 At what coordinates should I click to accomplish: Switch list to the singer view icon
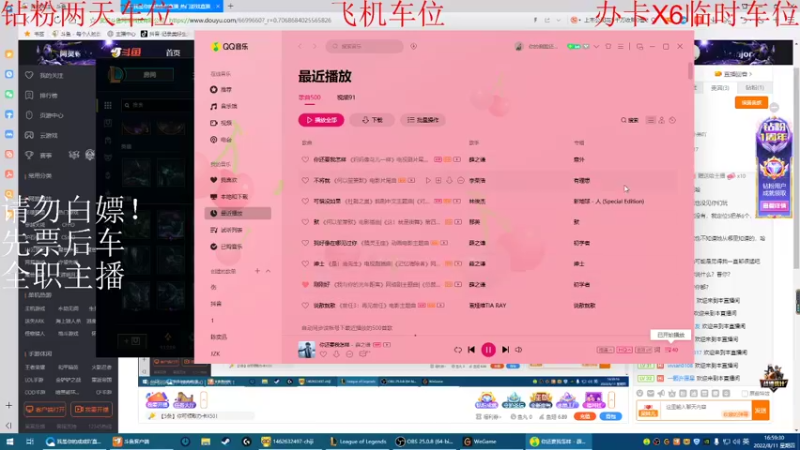pyautogui.click(x=662, y=120)
